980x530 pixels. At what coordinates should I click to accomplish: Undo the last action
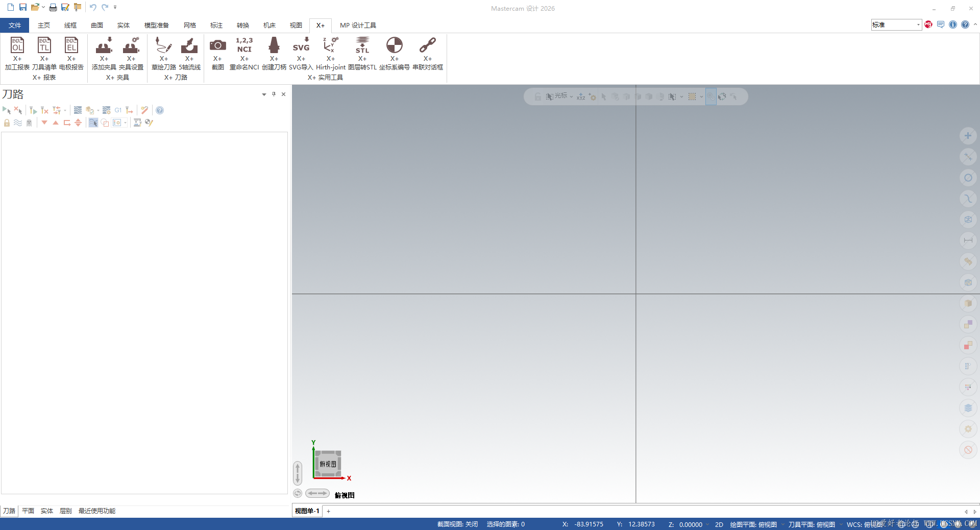(x=92, y=7)
